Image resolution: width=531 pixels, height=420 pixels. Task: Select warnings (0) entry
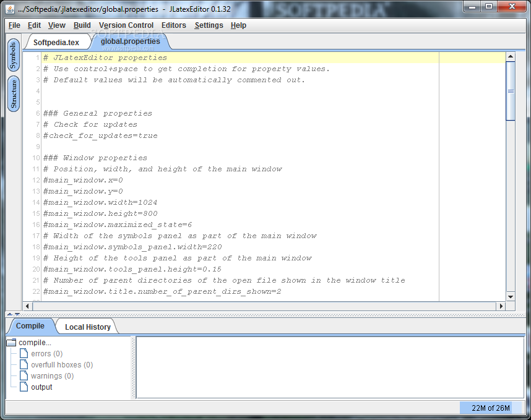point(52,376)
